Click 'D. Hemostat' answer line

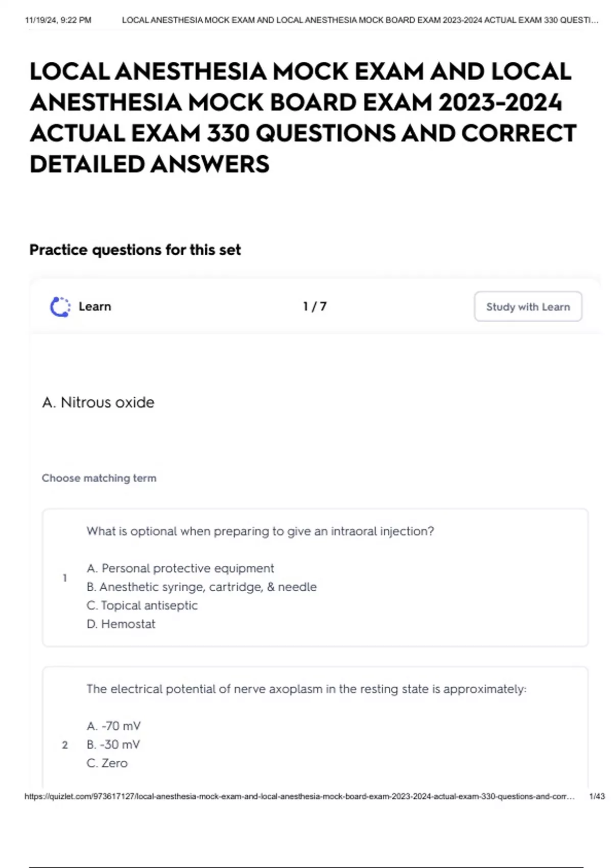[x=121, y=624]
